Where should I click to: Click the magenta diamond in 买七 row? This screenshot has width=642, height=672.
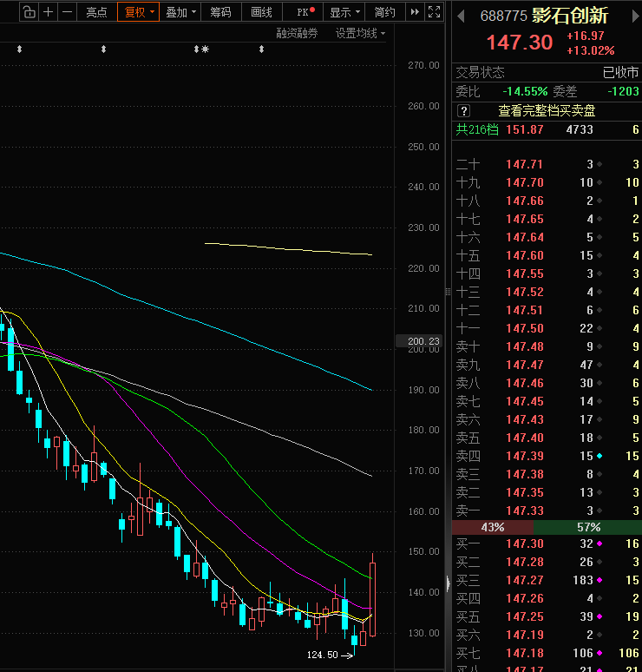tap(599, 653)
